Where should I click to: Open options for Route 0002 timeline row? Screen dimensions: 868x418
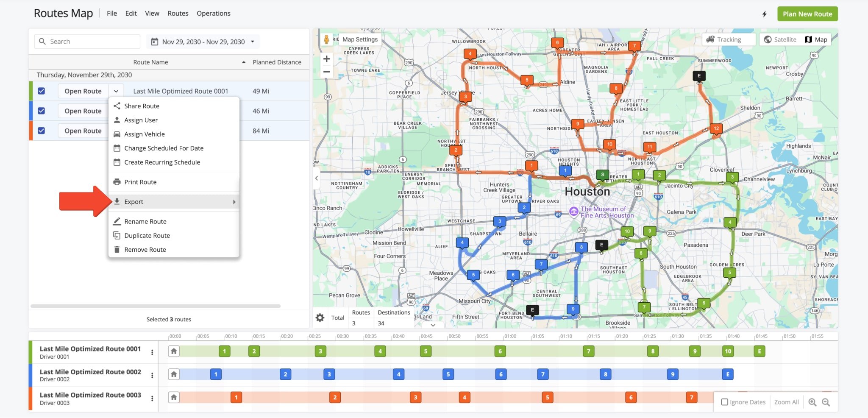click(x=152, y=375)
